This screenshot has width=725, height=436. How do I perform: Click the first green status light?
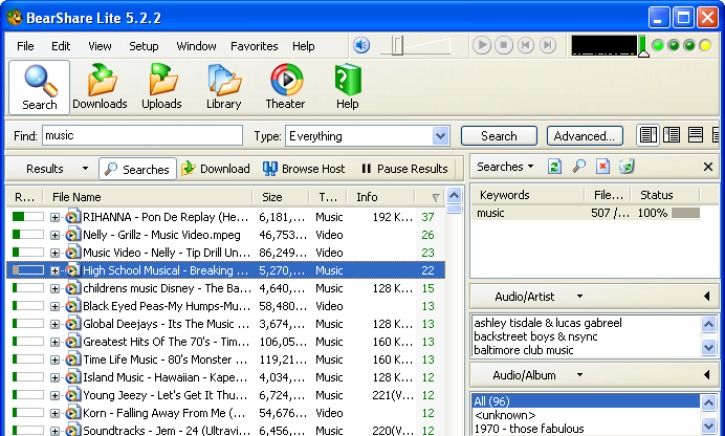[658, 45]
